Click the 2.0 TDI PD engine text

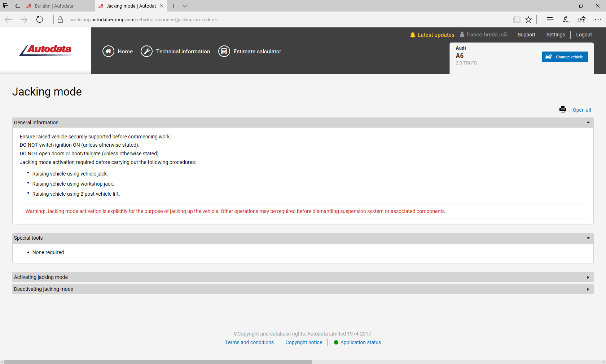pos(466,63)
